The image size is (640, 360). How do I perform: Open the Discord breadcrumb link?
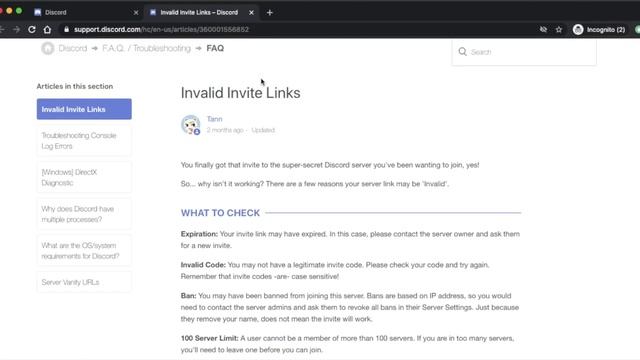pos(73,48)
